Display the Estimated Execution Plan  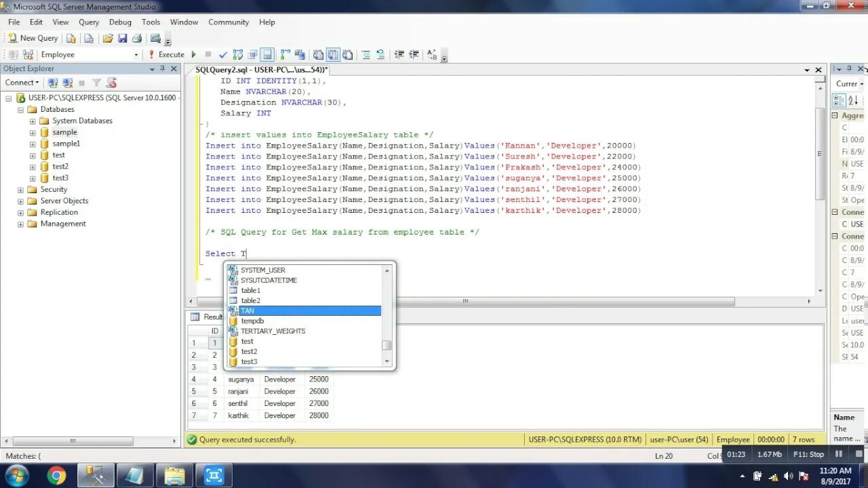click(x=238, y=54)
